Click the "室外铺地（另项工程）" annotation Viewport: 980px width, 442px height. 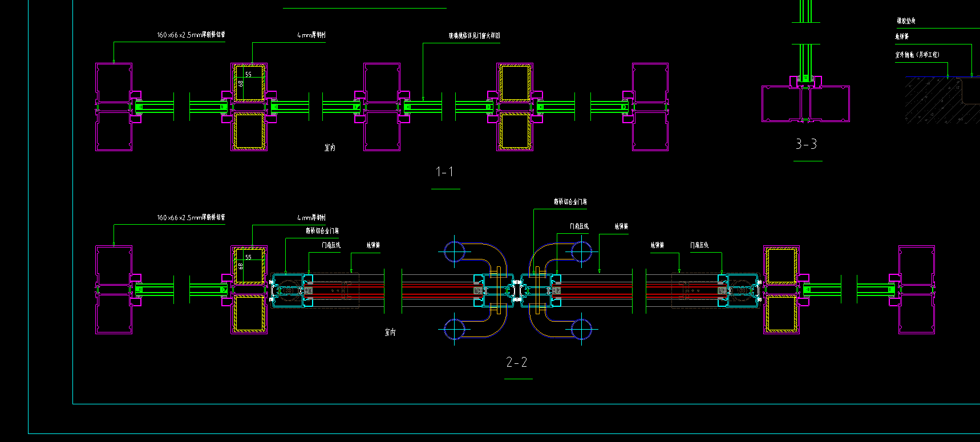(917, 55)
